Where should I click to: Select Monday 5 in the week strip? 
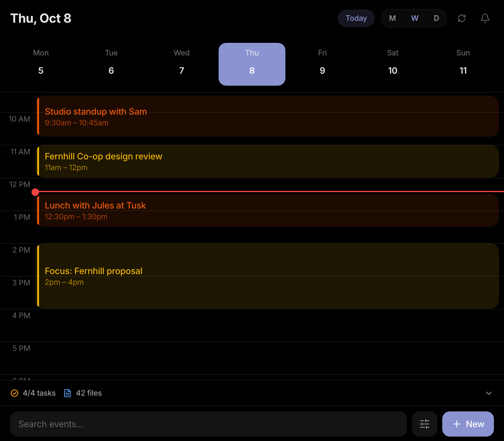coord(41,64)
